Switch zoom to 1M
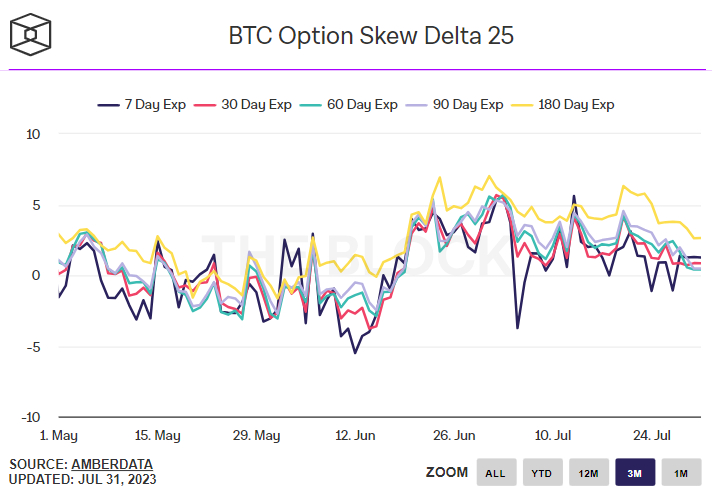Viewport: 712px width, 492px height. (x=682, y=472)
